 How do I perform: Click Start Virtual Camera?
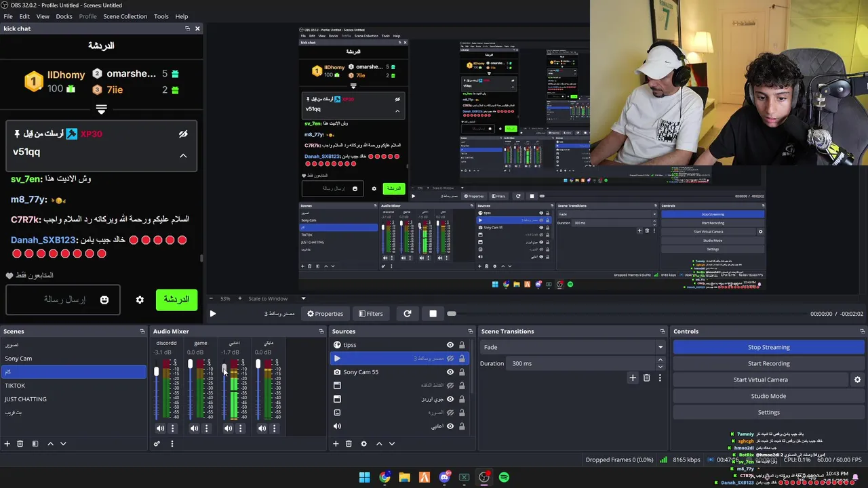[760, 380]
